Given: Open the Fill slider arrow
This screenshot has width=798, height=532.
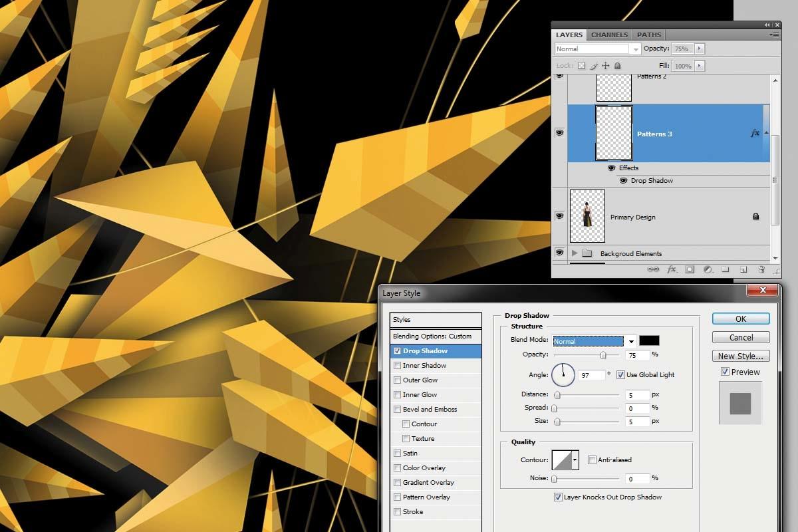Looking at the screenshot, I should coord(699,66).
